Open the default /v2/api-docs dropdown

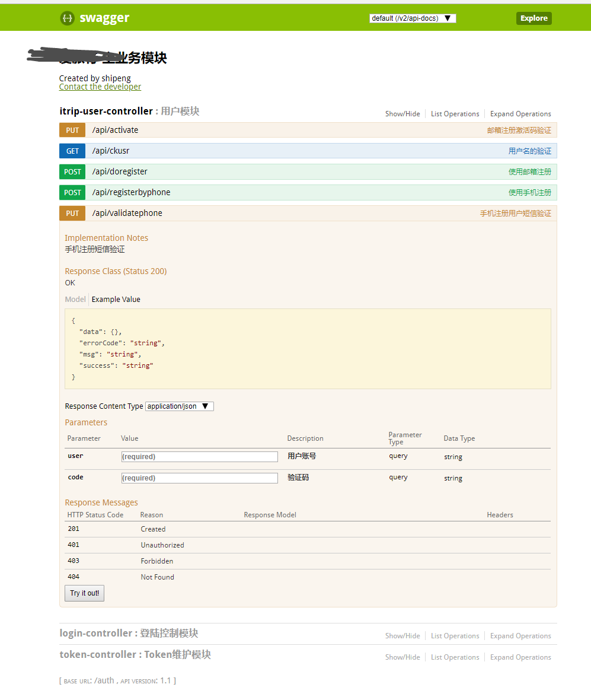[413, 18]
